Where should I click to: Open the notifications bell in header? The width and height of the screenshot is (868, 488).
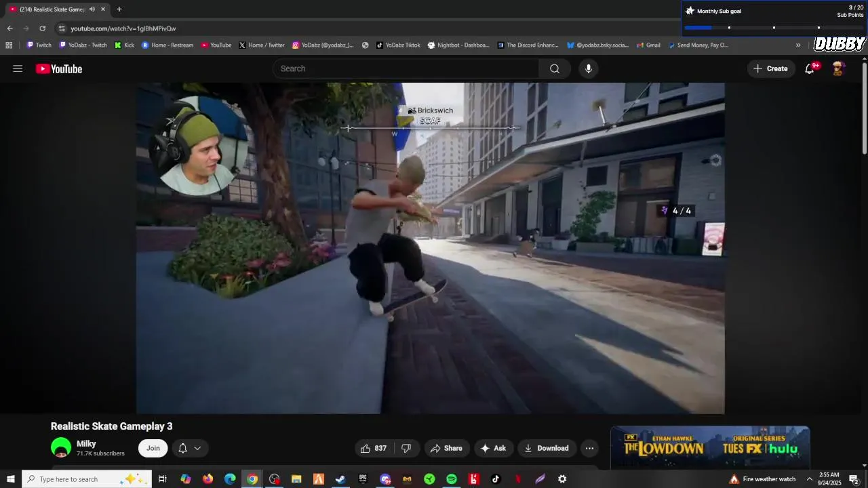tap(810, 68)
